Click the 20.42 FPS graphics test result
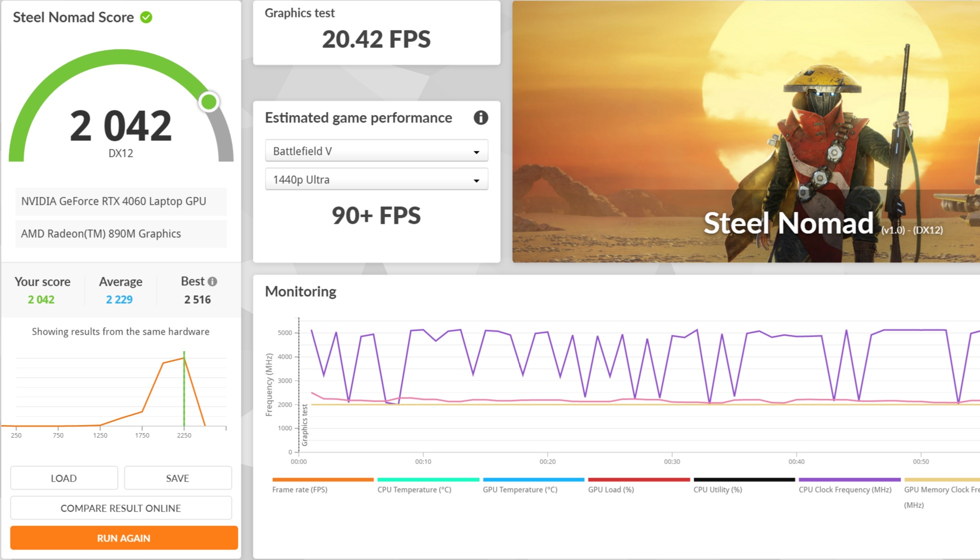This screenshot has width=980, height=560. (376, 39)
